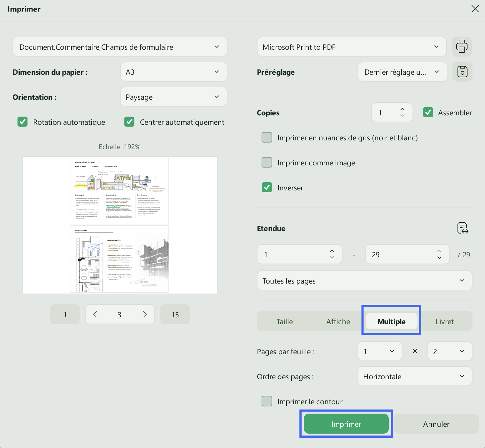
Task: Click the current preview page number 3
Action: [119, 315]
